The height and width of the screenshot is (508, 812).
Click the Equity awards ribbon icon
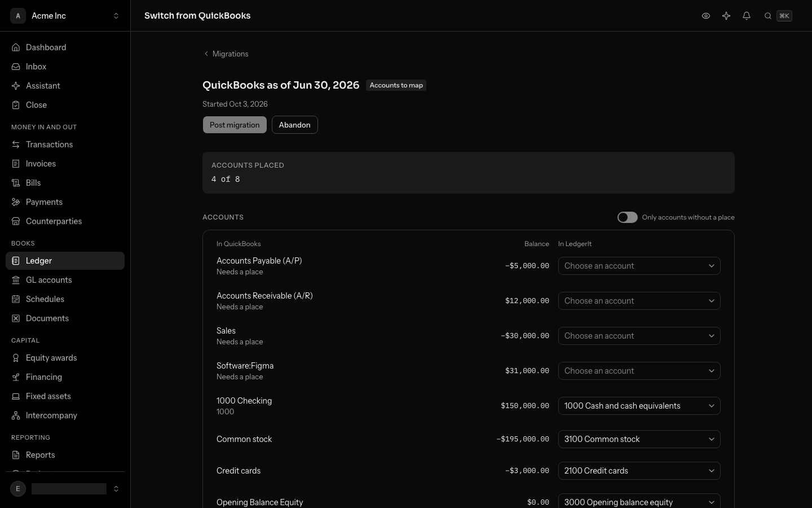[x=16, y=358]
